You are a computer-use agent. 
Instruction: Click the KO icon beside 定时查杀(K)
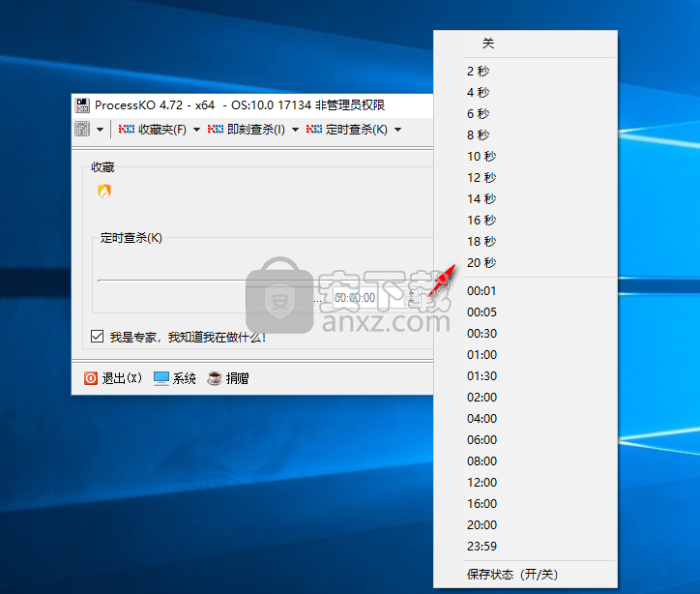(x=314, y=130)
